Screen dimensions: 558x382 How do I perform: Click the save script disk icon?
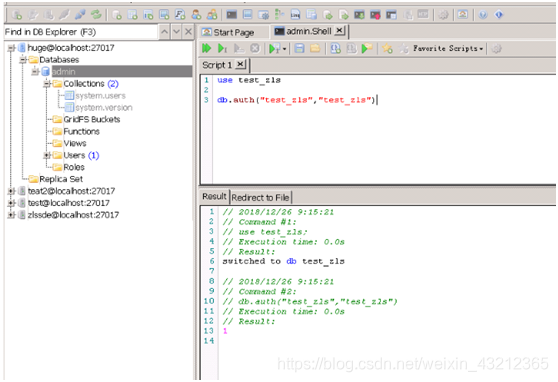pyautogui.click(x=299, y=48)
